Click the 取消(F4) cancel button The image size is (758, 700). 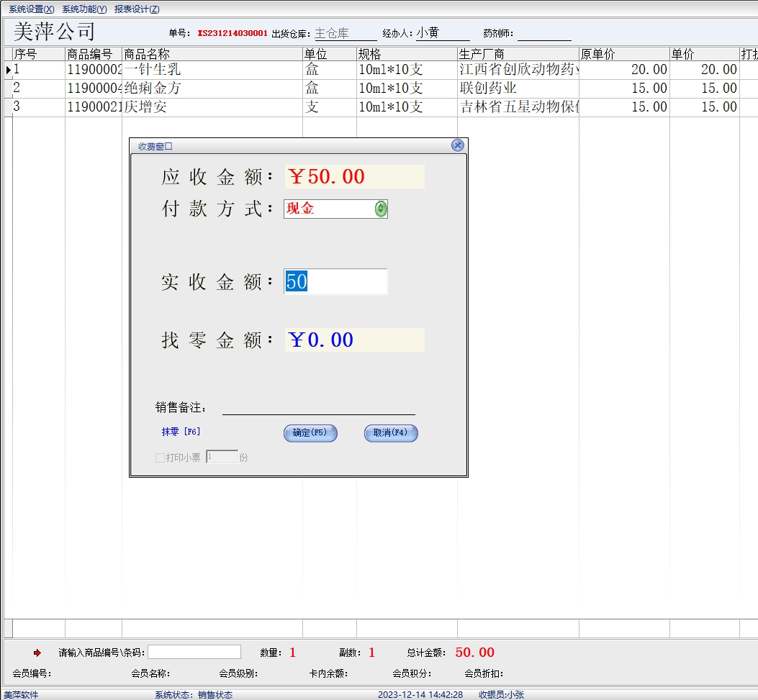(x=391, y=433)
